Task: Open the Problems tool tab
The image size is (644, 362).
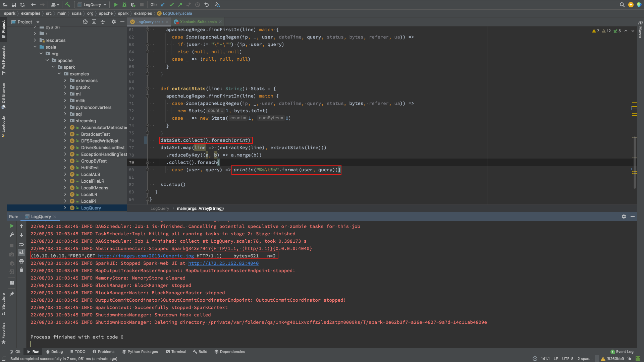Action: 103,352
